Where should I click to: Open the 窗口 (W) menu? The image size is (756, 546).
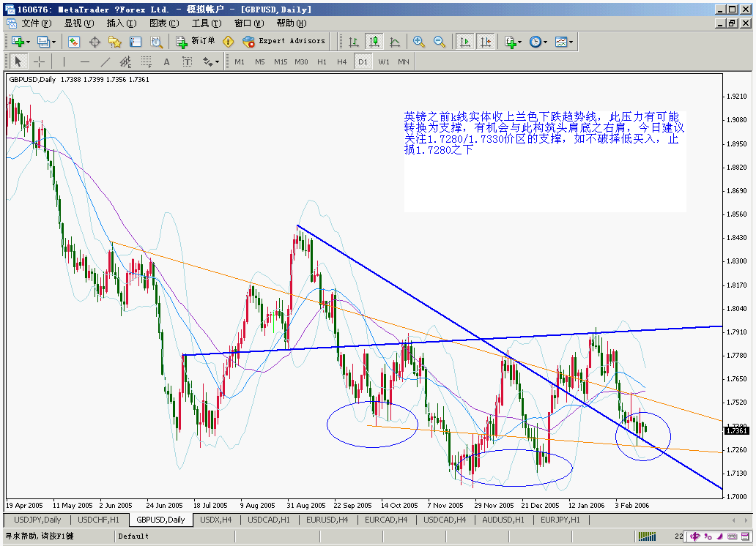tap(249, 23)
